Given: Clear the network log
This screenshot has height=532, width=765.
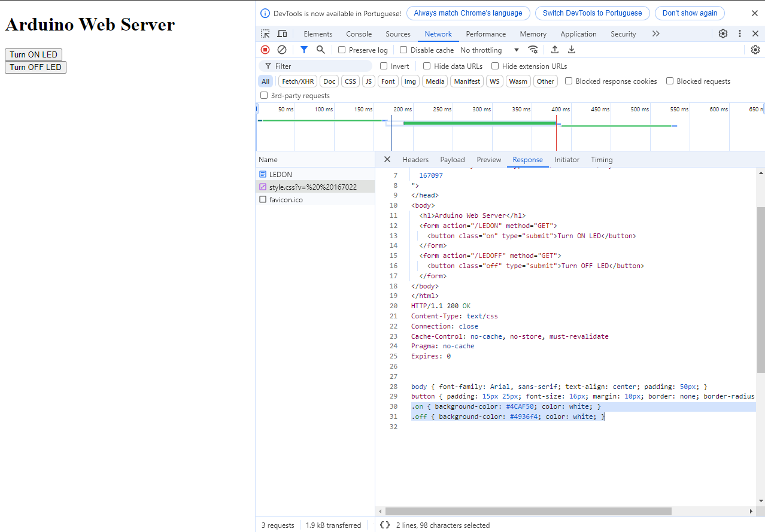Looking at the screenshot, I should pos(282,50).
